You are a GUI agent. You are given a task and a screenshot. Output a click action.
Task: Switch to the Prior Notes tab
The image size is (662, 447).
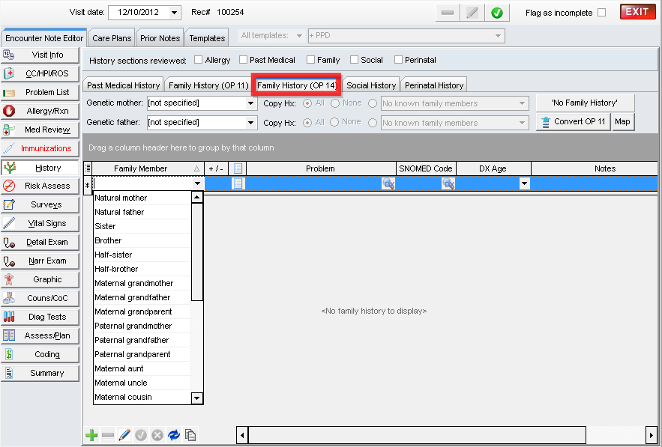(160, 38)
